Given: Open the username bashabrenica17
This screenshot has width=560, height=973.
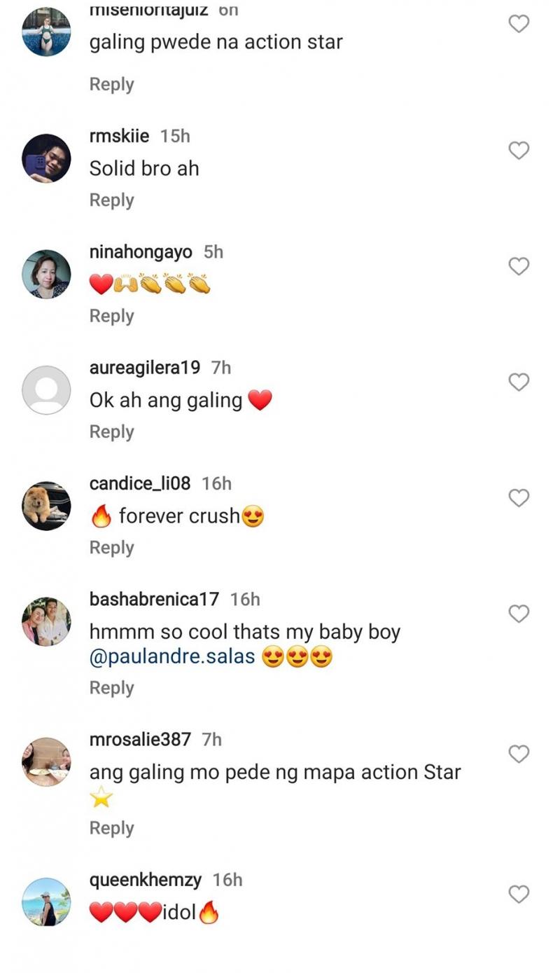Looking at the screenshot, I should pos(154,600).
